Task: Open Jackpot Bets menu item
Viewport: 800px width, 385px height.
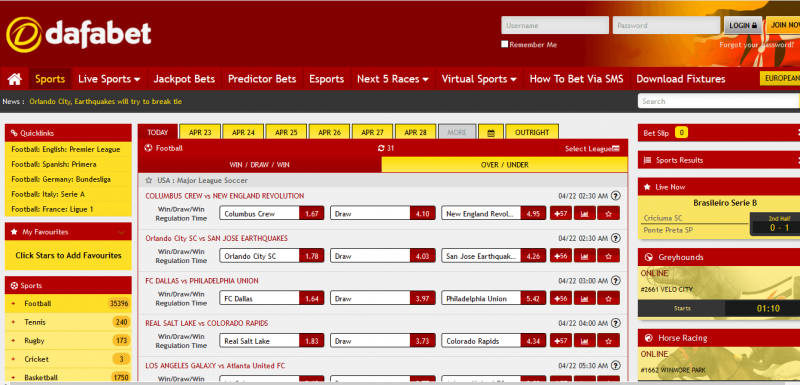Action: tap(184, 79)
